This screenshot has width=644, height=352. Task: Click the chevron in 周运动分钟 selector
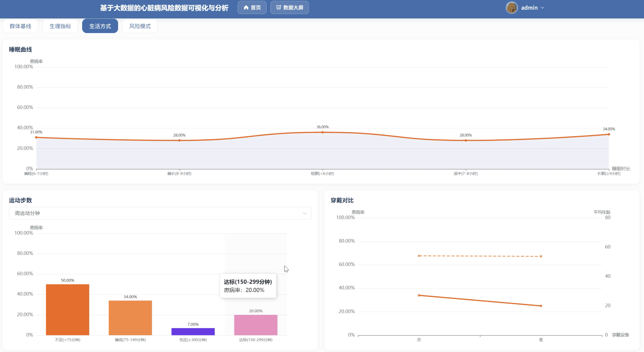click(305, 213)
